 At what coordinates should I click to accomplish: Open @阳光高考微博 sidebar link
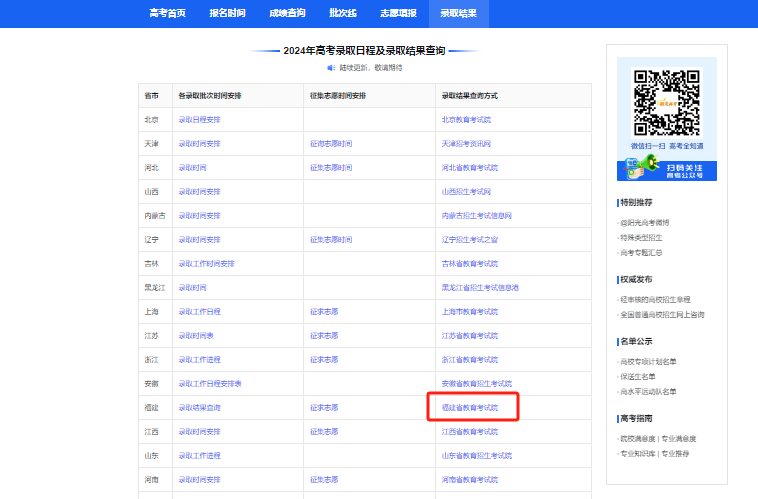(x=645, y=223)
